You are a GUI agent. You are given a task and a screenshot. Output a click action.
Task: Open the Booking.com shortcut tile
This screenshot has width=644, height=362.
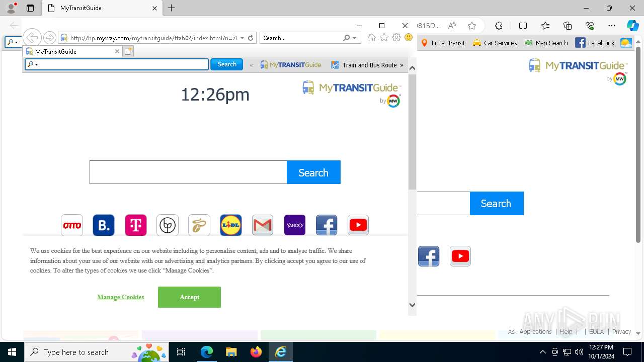(104, 225)
